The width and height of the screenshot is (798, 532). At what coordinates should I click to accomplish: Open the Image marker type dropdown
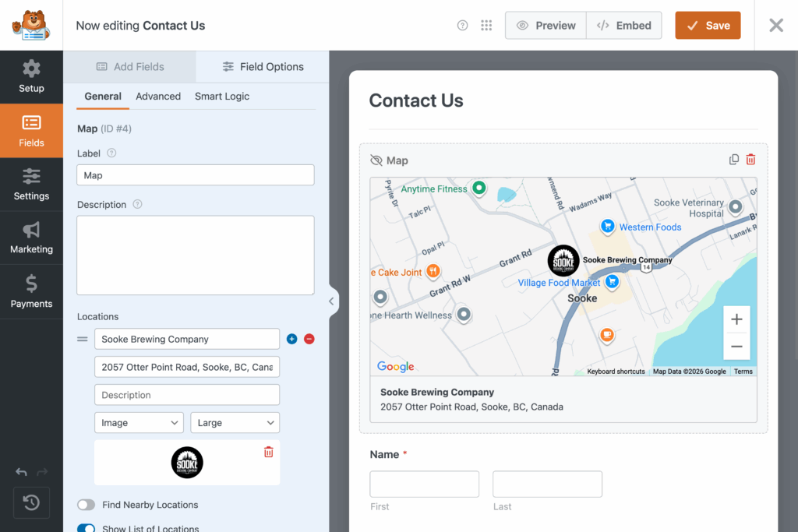coord(139,423)
